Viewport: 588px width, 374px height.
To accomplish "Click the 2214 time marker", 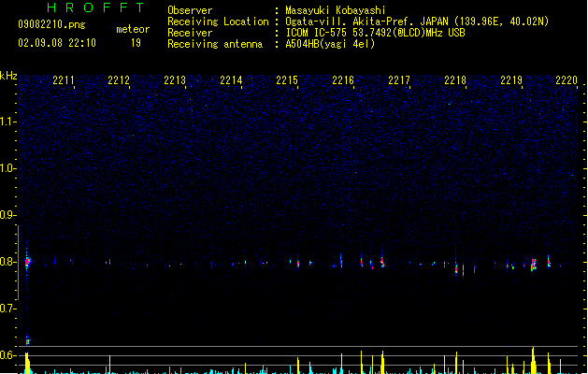I will tap(231, 80).
